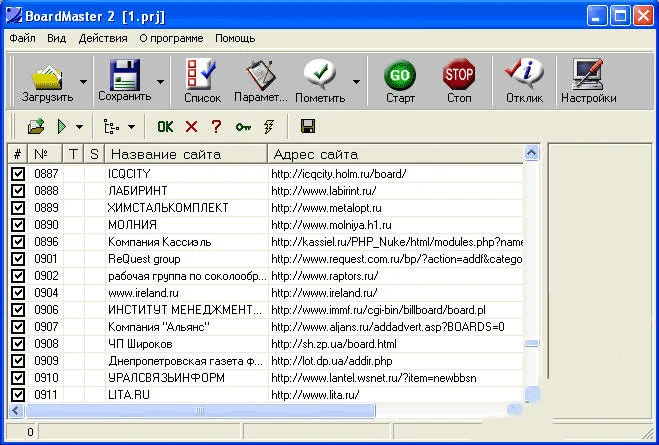Click the BoardMaster app icon in title bar
This screenshot has height=445, width=659.
pyautogui.click(x=13, y=15)
